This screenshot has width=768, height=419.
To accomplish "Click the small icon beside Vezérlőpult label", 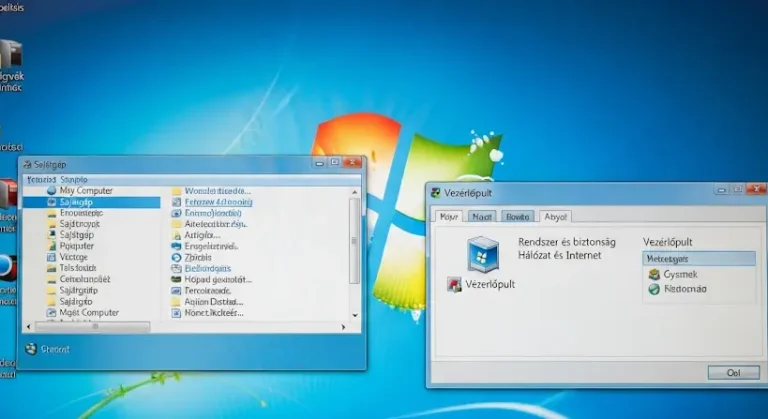I will click(454, 285).
